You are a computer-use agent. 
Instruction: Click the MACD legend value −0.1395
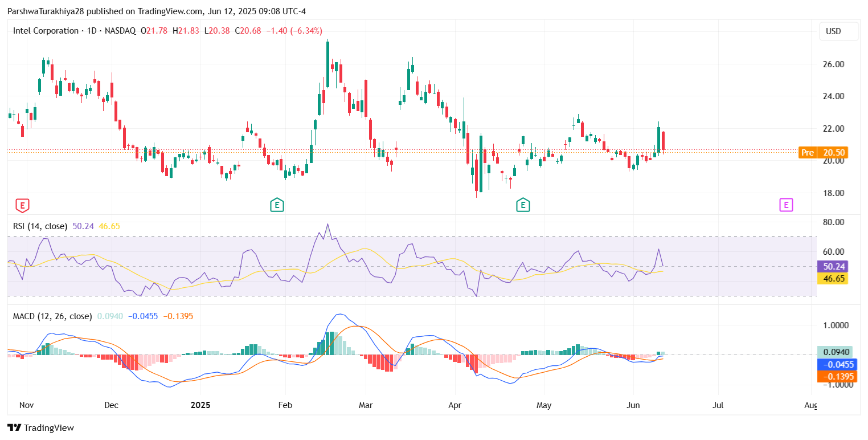(178, 316)
